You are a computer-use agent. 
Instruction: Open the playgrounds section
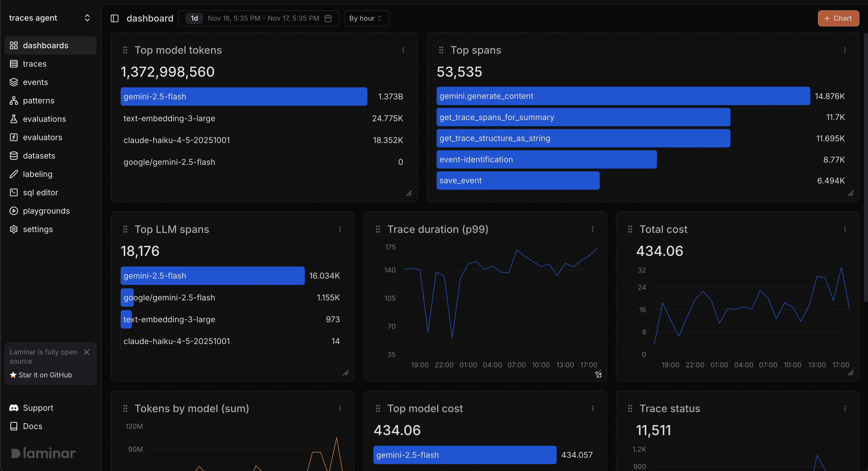pyautogui.click(x=46, y=211)
